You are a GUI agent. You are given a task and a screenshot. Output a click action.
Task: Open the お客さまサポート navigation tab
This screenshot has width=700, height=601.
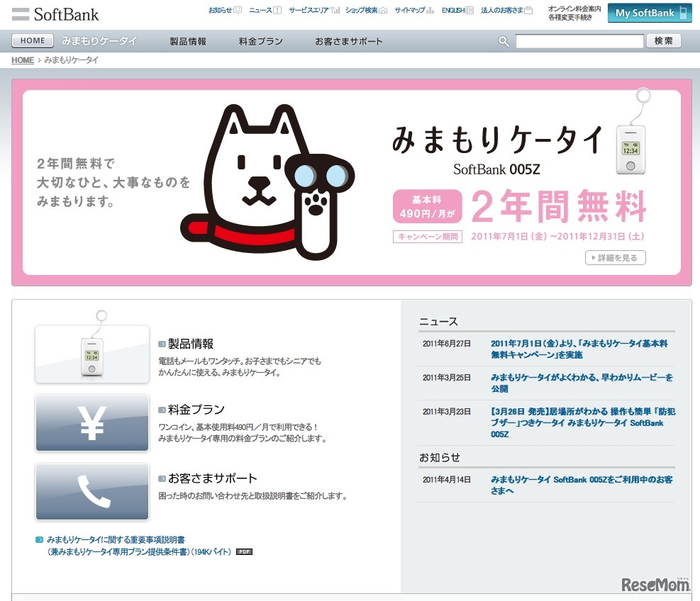349,42
